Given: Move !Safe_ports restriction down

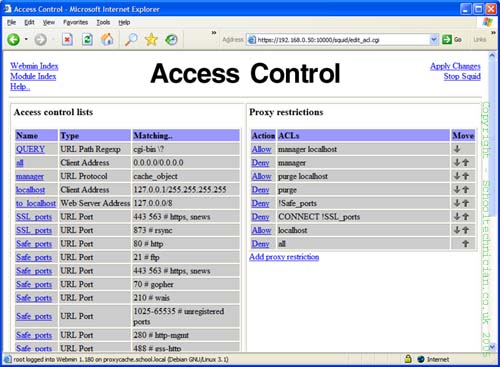Looking at the screenshot, I should tap(457, 203).
